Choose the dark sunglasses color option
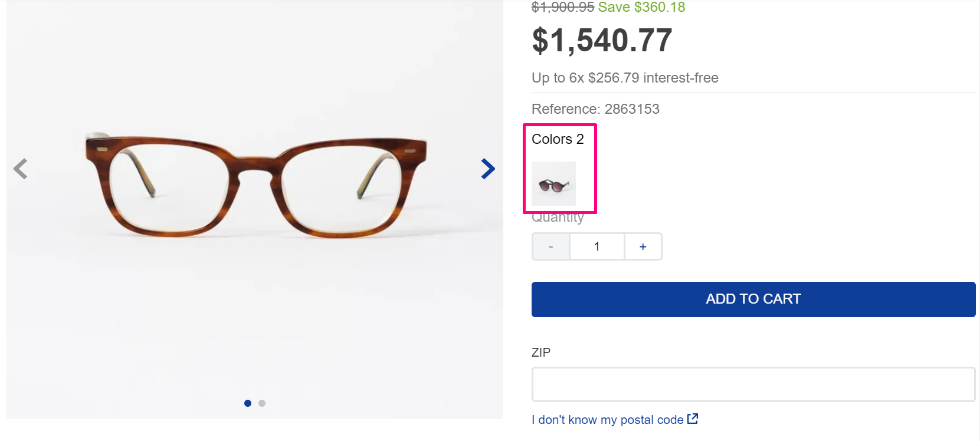Image resolution: width=980 pixels, height=441 pixels. click(553, 184)
